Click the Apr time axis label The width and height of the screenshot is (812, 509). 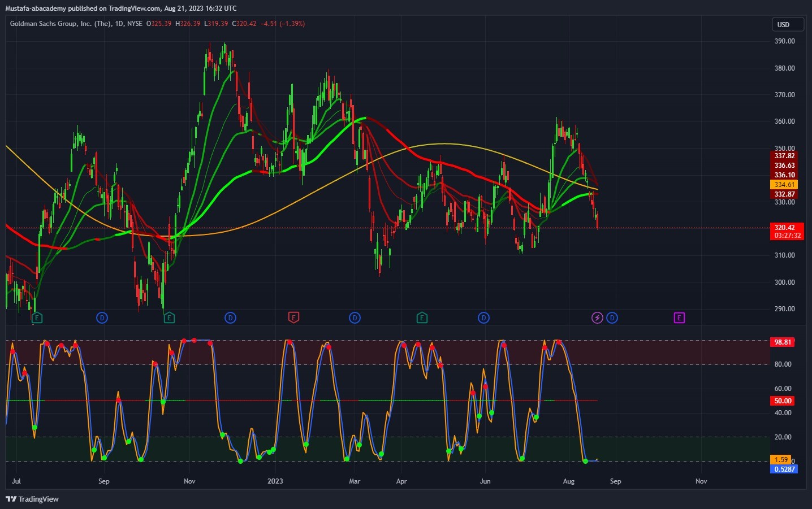coord(401,481)
